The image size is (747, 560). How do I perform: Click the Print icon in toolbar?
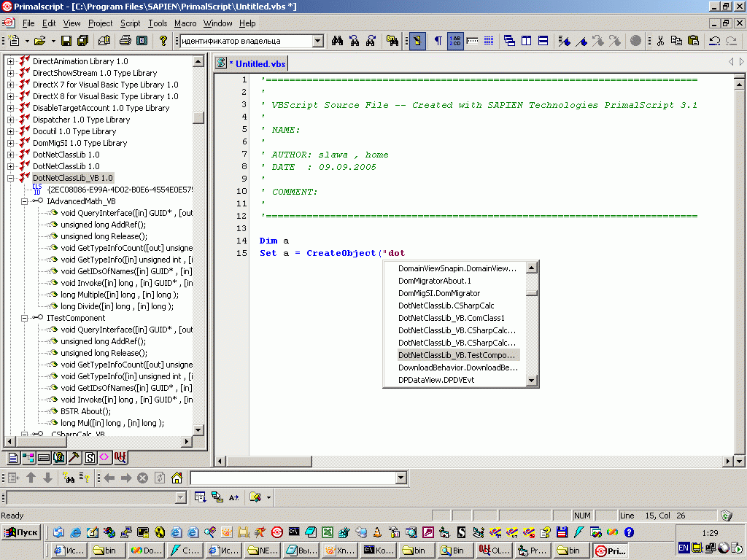(x=125, y=41)
